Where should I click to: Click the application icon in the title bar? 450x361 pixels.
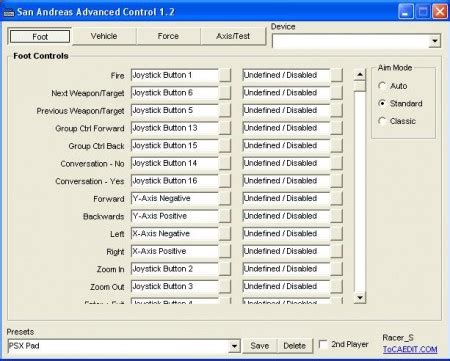pos(8,13)
